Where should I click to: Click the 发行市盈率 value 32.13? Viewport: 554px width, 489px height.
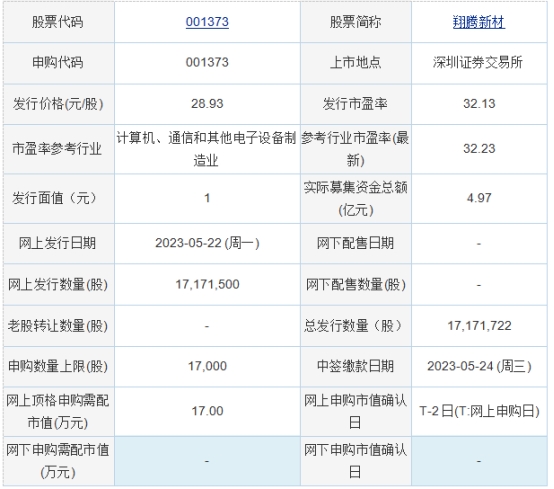pyautogui.click(x=479, y=104)
